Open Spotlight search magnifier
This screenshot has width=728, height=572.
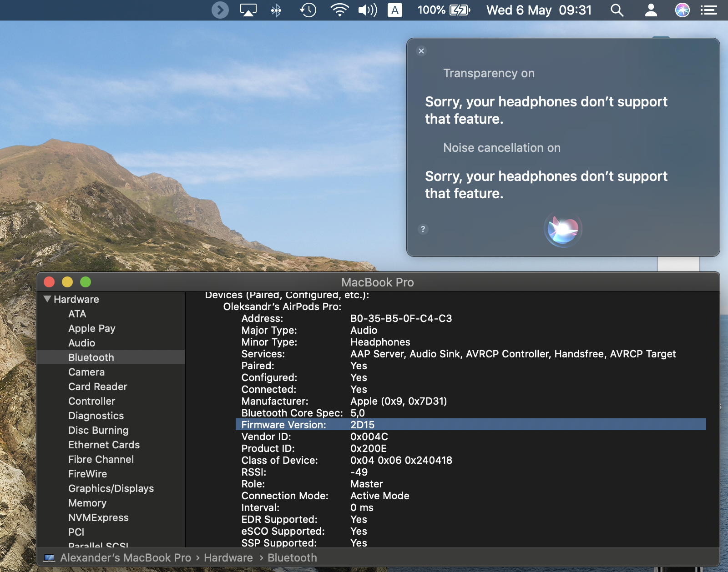pyautogui.click(x=617, y=10)
